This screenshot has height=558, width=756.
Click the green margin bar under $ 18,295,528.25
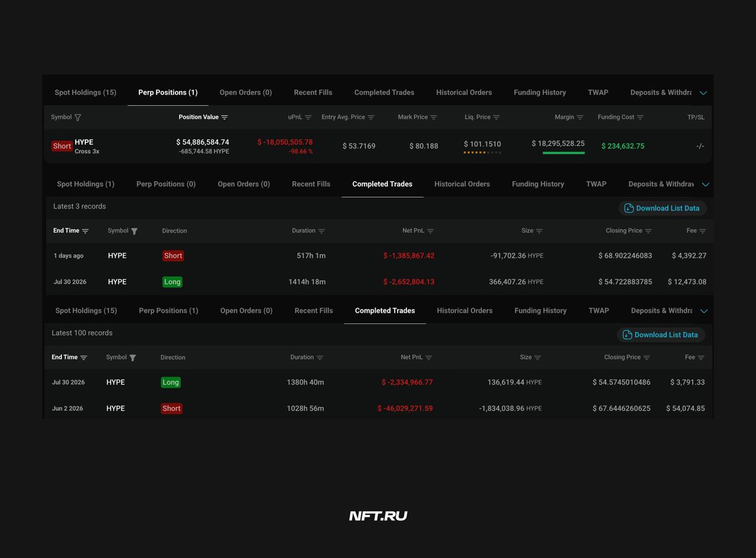click(563, 153)
